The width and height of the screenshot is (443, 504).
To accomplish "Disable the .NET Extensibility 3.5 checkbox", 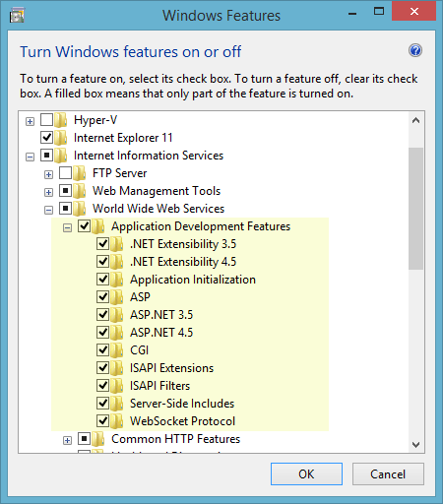I will [x=102, y=243].
